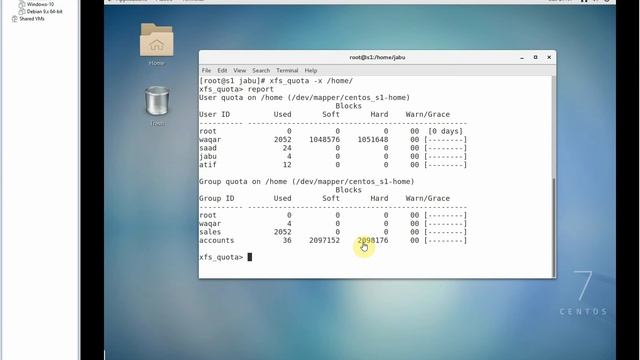Click the '[0 days]' grace value for root

tap(445, 131)
